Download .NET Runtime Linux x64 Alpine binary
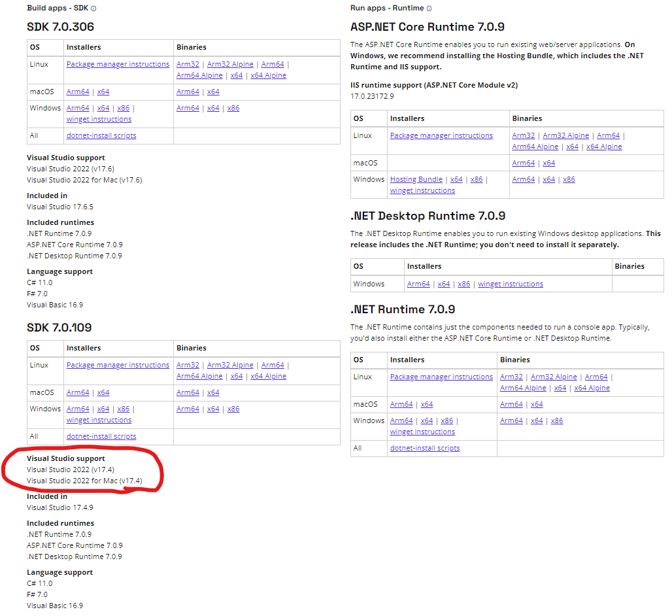The width and height of the screenshot is (672, 616). (x=592, y=388)
